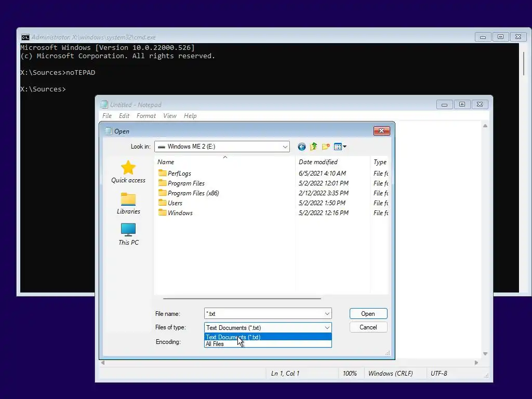Select This PC in places bar
Image resolution: width=532 pixels, height=399 pixels.
(128, 234)
